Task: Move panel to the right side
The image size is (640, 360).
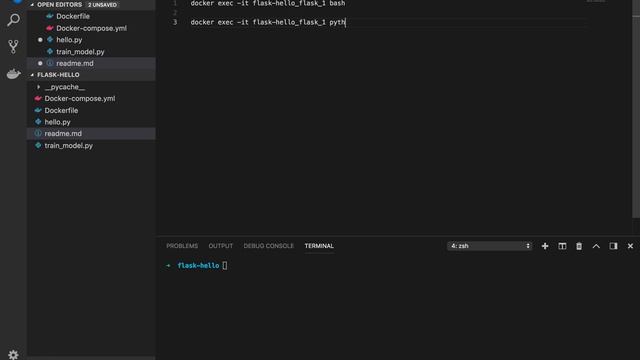Action: (x=613, y=246)
